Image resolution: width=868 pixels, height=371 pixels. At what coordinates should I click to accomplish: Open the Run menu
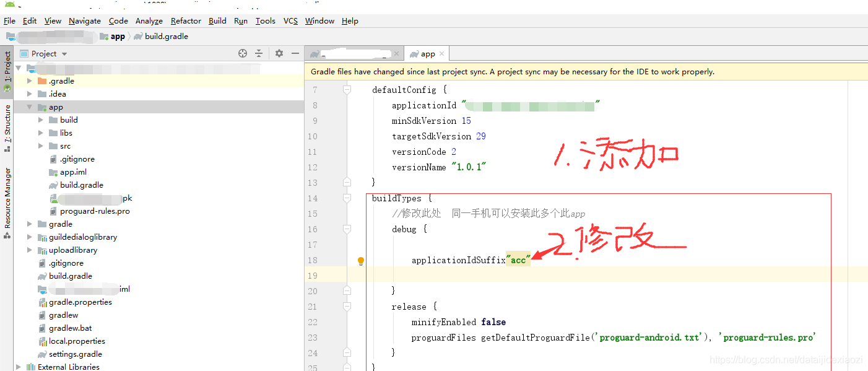click(241, 21)
